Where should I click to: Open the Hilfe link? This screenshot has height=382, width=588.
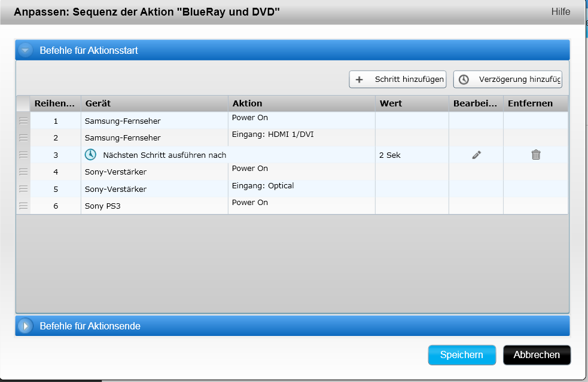click(x=560, y=12)
